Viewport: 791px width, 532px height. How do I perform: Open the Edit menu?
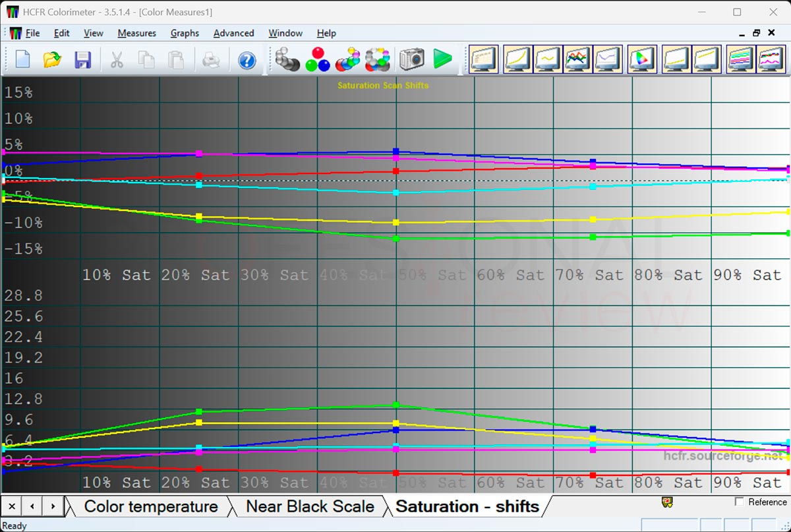point(62,33)
